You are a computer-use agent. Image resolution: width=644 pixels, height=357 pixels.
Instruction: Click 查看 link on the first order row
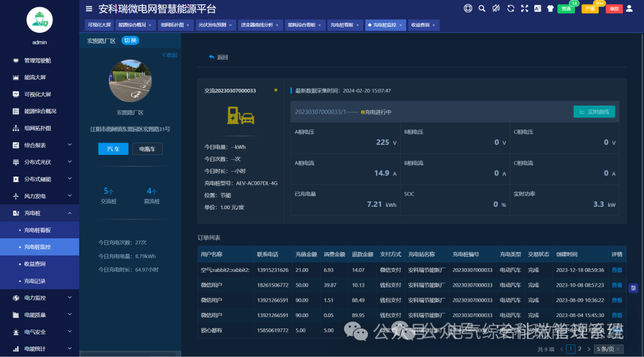pos(617,269)
